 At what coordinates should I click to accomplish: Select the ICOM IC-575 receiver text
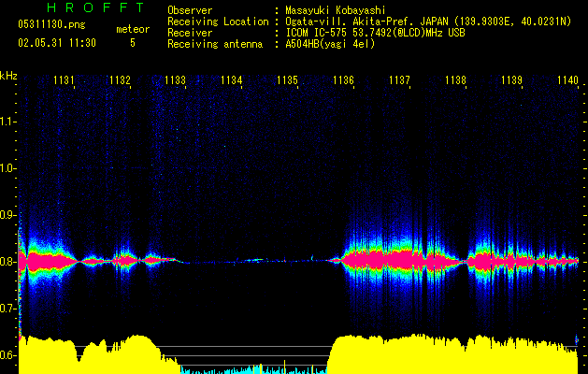tap(376, 33)
